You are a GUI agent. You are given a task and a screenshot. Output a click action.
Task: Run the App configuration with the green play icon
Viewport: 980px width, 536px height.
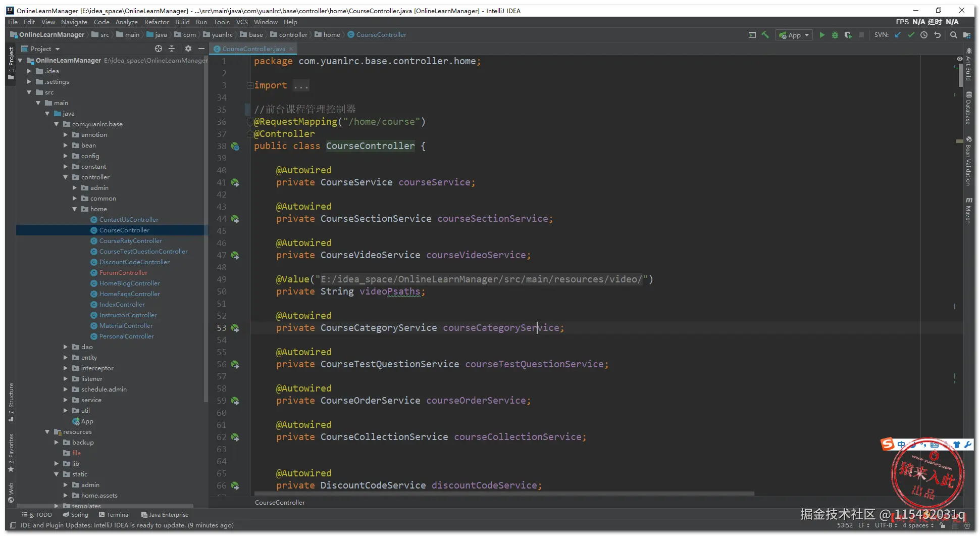[822, 35]
